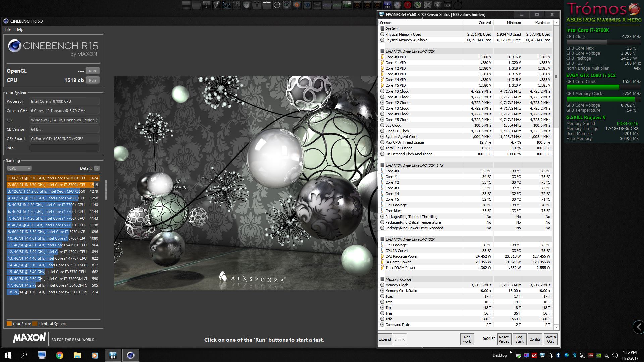
Task: Click the HWiNFO scrollbar thumb
Action: [556, 77]
